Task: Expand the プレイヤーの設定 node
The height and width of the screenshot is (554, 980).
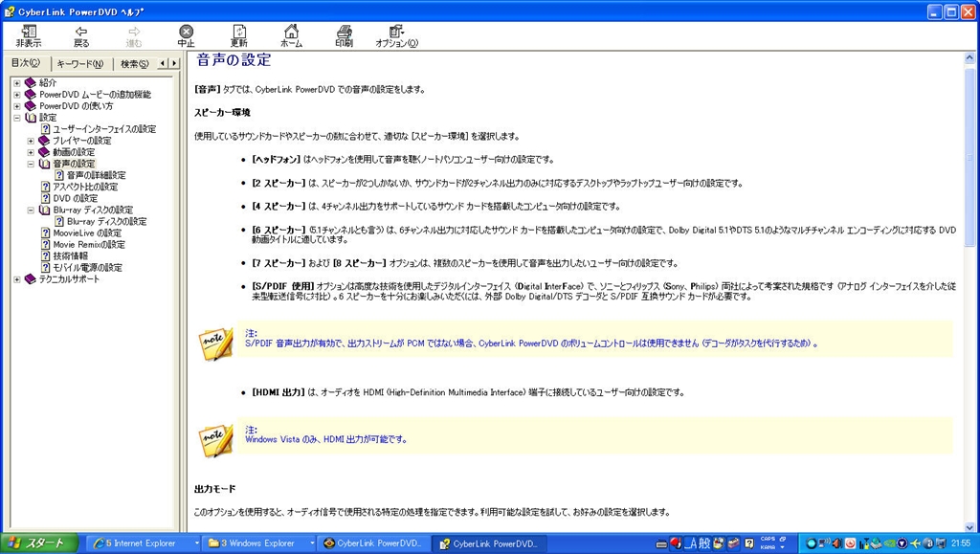Action: pos(30,141)
